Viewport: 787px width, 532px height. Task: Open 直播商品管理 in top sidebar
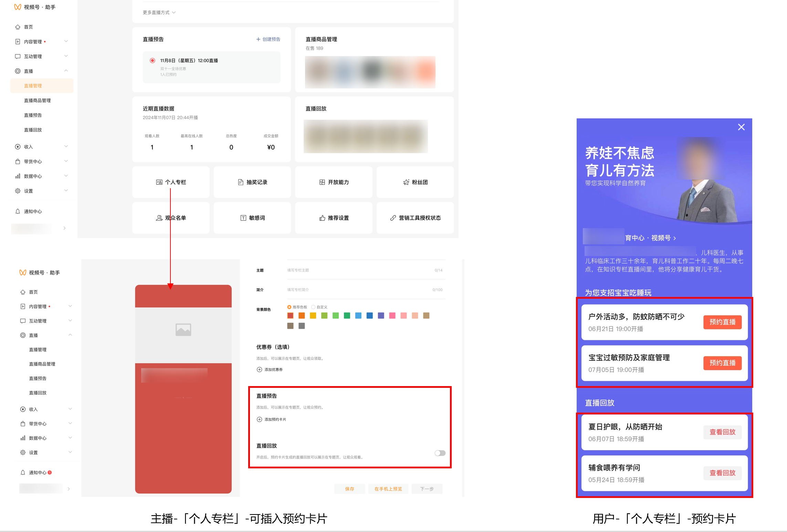coord(37,100)
